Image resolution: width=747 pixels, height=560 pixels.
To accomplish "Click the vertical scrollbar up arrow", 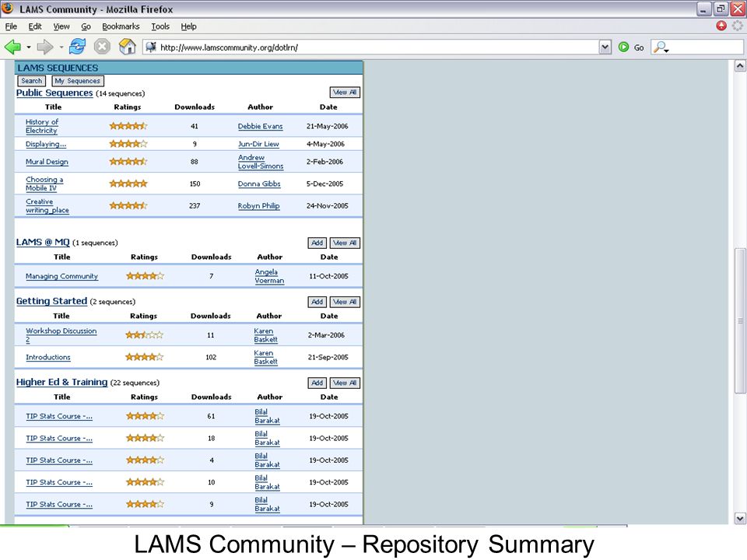I will tap(740, 65).
